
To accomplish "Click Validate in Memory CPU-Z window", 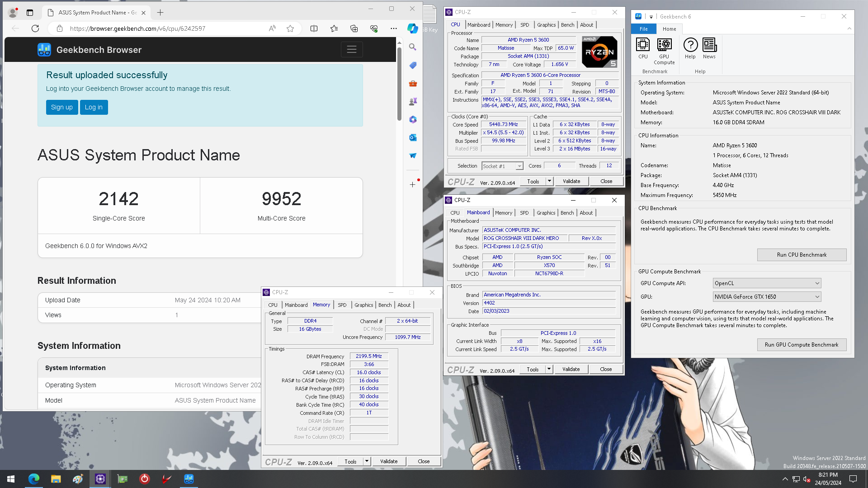I will (x=389, y=461).
